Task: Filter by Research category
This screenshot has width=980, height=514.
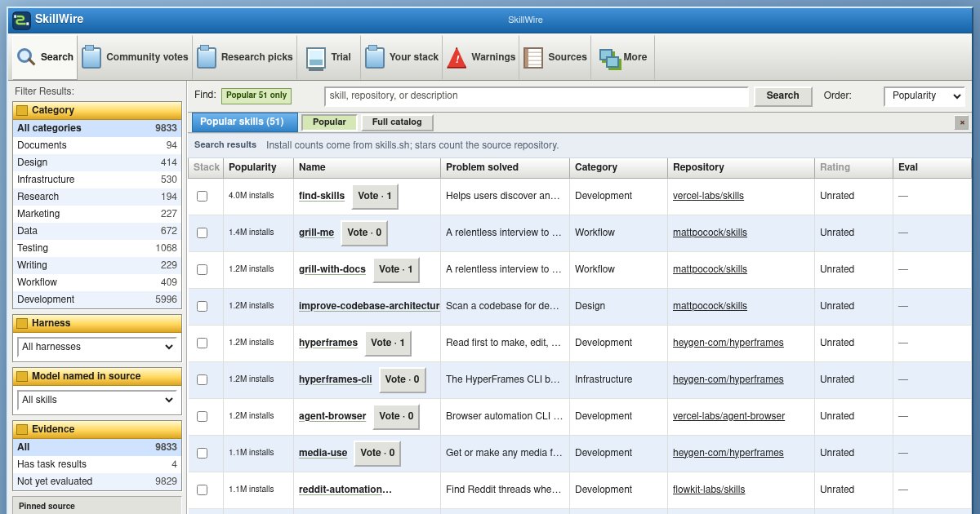Action: (x=97, y=197)
